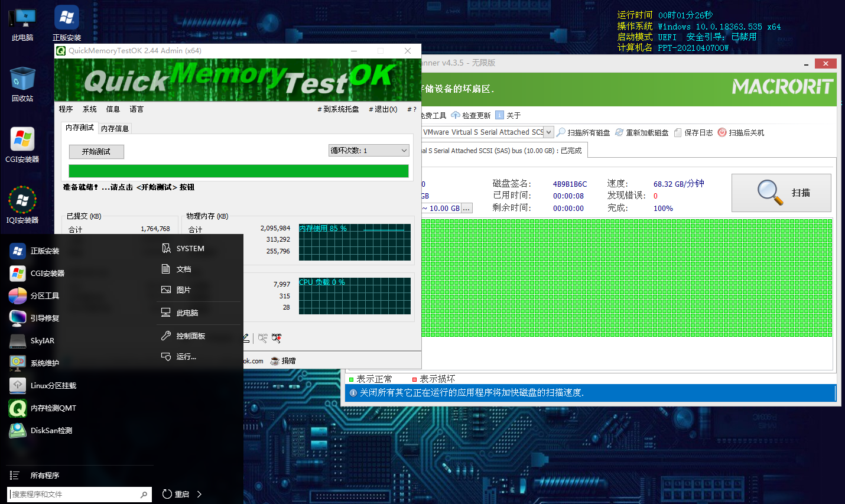Launch IQI安装器 from desktop
This screenshot has width=845, height=504.
pos(22,206)
